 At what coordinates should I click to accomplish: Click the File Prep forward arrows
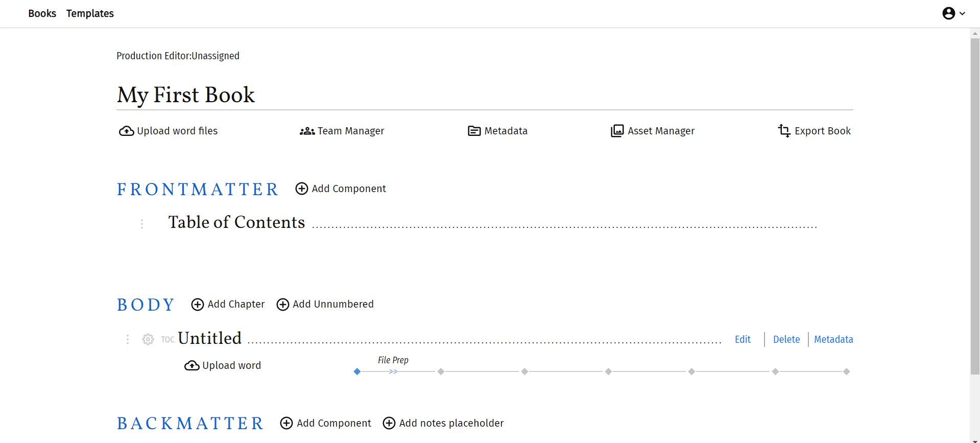pos(393,372)
